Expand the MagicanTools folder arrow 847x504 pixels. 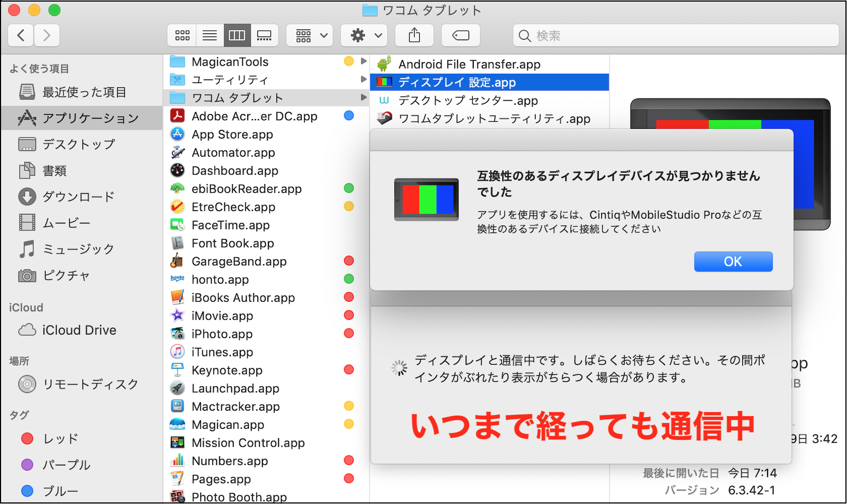(x=364, y=61)
